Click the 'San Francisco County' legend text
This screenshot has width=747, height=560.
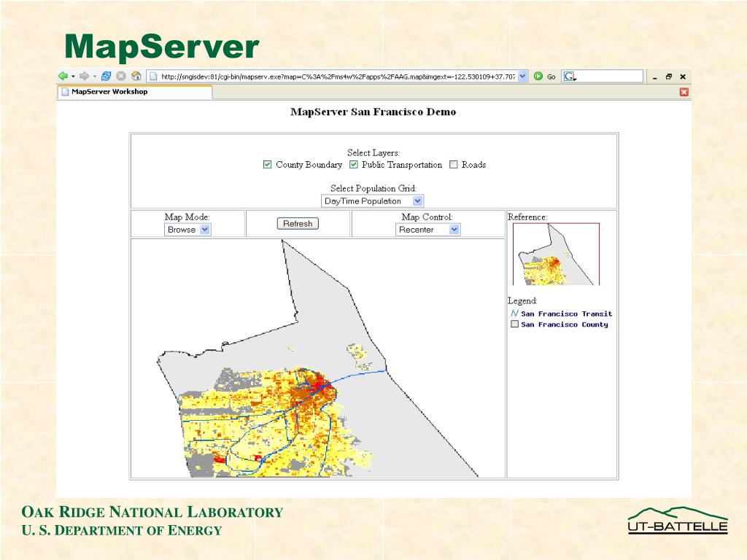[x=565, y=324]
